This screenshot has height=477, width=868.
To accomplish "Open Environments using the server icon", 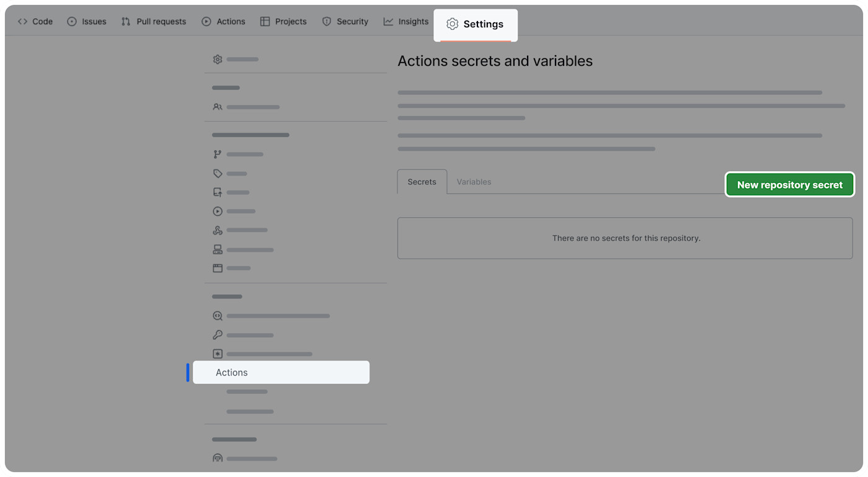I will pos(218,249).
